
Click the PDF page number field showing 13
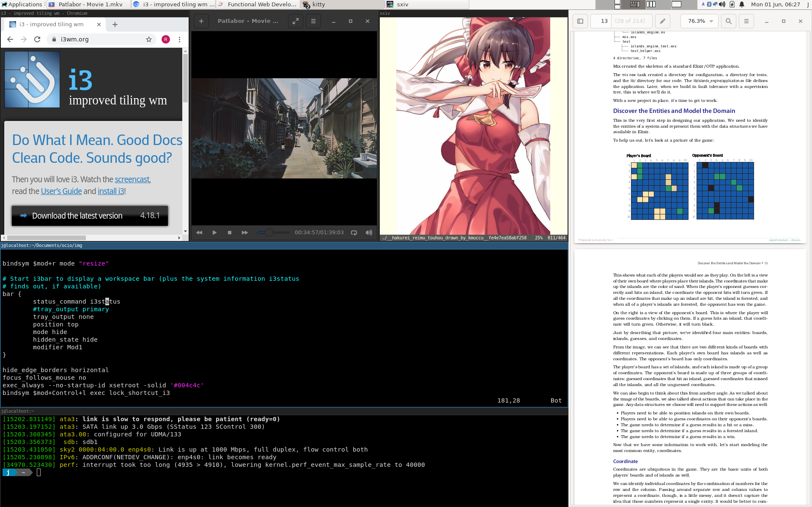(601, 21)
